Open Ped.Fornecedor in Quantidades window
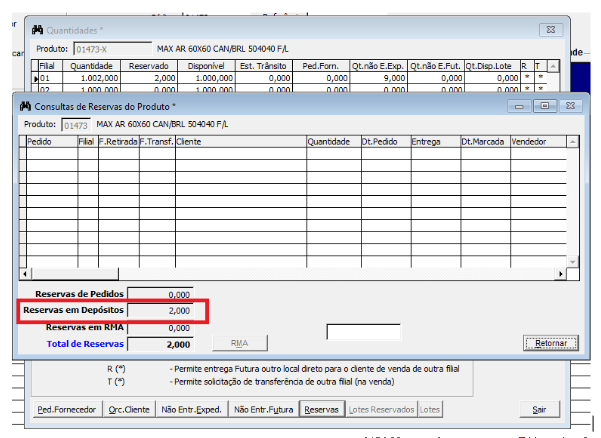Viewport: 601px width, 438px height. tap(67, 410)
